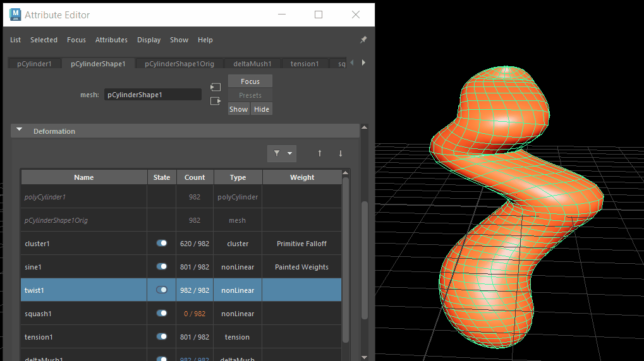Switch to the deltaMush1 tab

(x=252, y=64)
